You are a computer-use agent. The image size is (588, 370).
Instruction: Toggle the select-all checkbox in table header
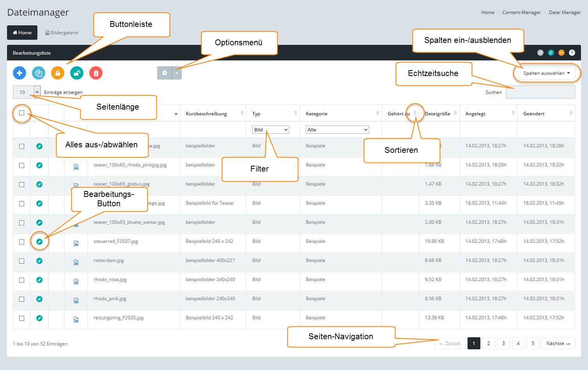point(22,113)
